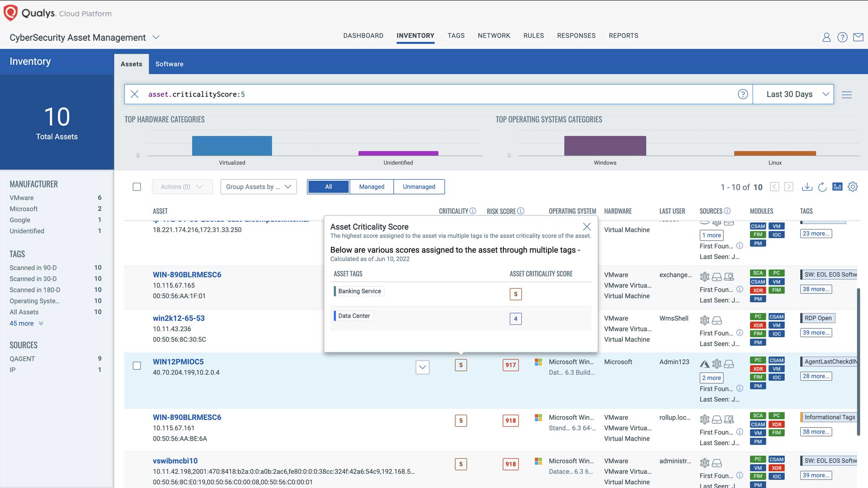
Task: Download the asset list
Action: point(807,187)
